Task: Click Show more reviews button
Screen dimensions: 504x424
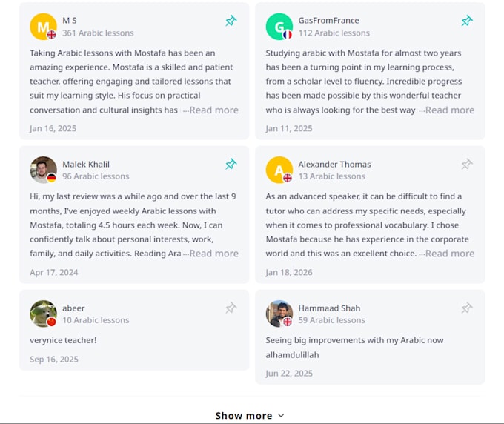Action: [250, 416]
